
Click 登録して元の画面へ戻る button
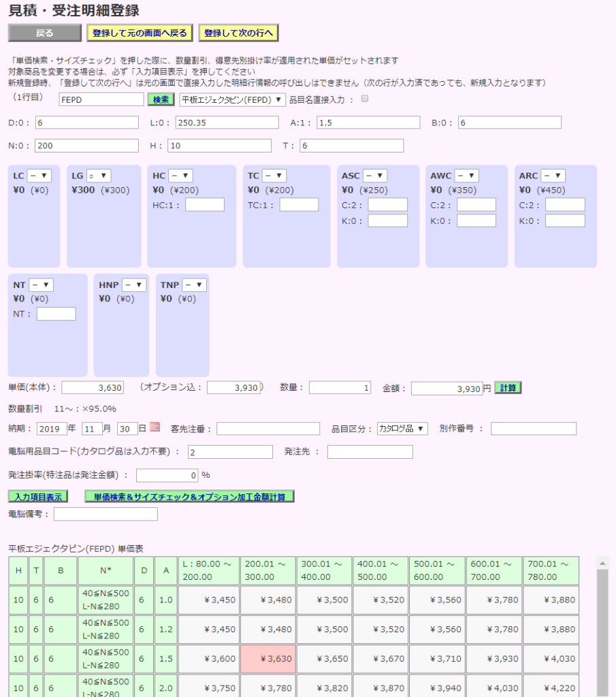pyautogui.click(x=138, y=31)
